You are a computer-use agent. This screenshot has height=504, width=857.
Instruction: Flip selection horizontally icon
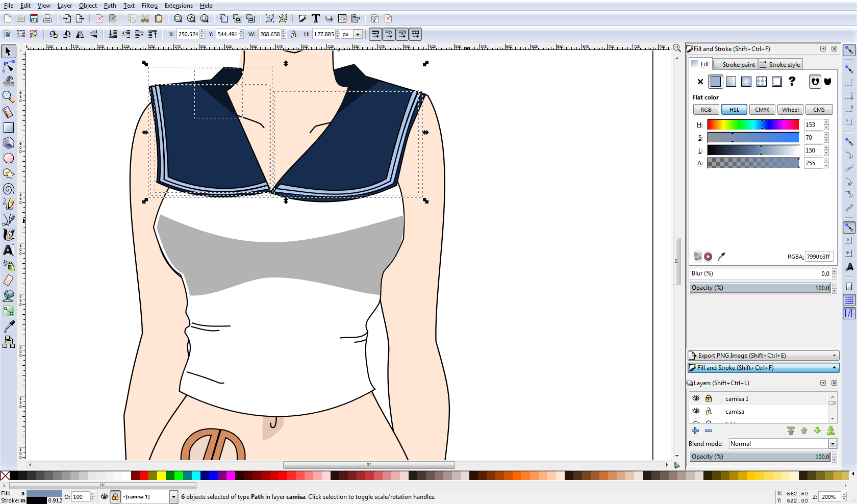(x=80, y=34)
